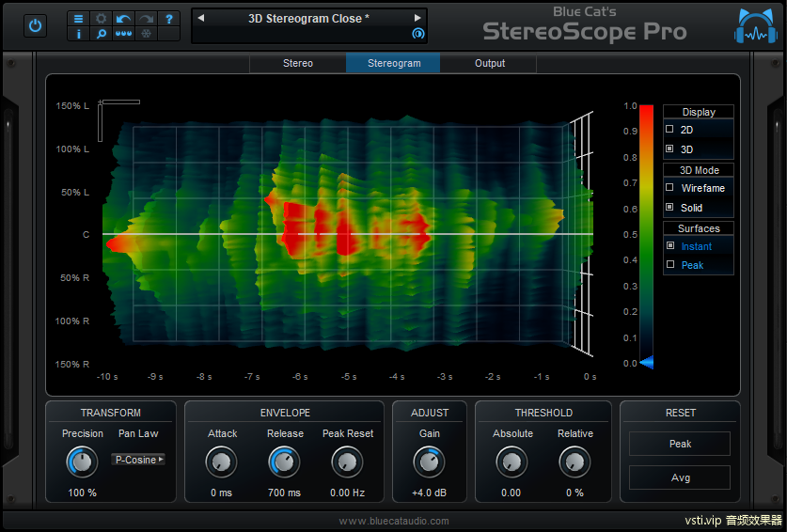
Task: Click the red-to-blue color scale bar
Action: tap(647, 234)
